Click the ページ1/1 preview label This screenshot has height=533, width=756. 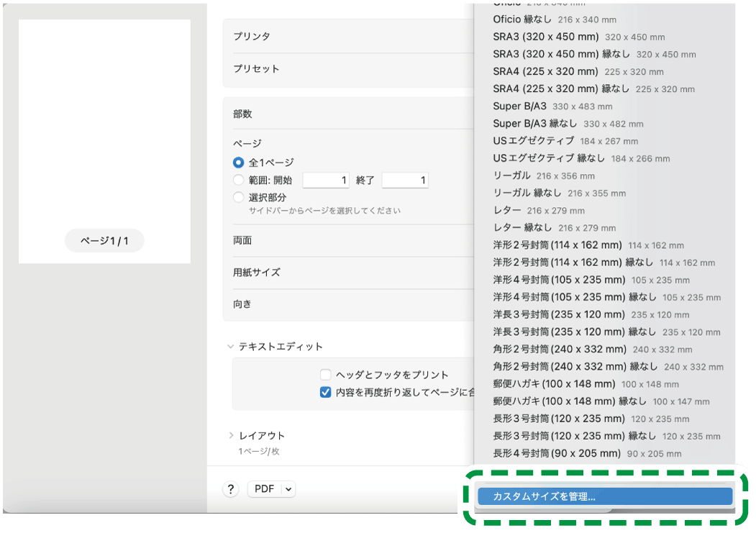104,241
